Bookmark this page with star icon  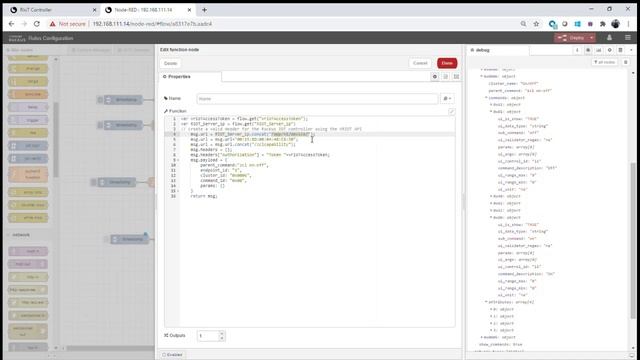pos(536,24)
